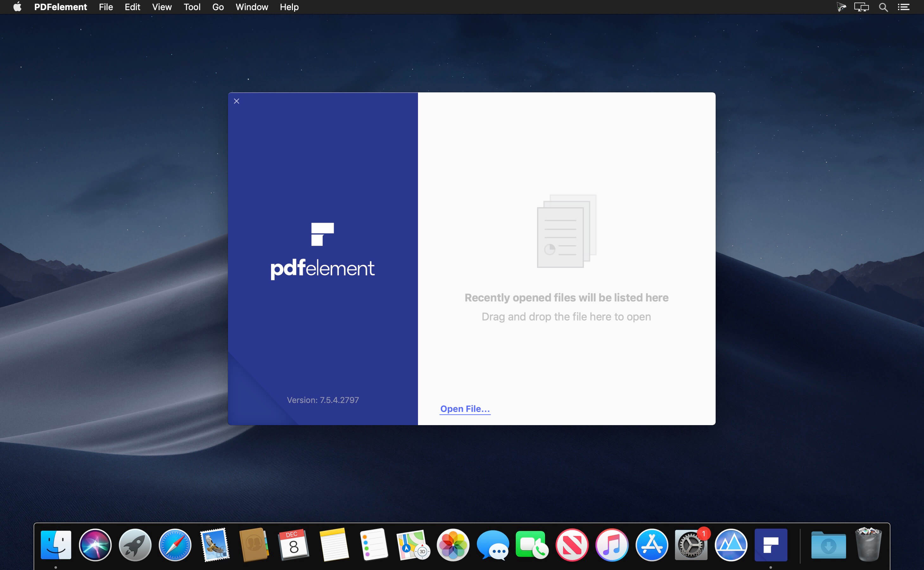
Task: Open the Calendar app showing DEC 8
Action: tap(294, 545)
